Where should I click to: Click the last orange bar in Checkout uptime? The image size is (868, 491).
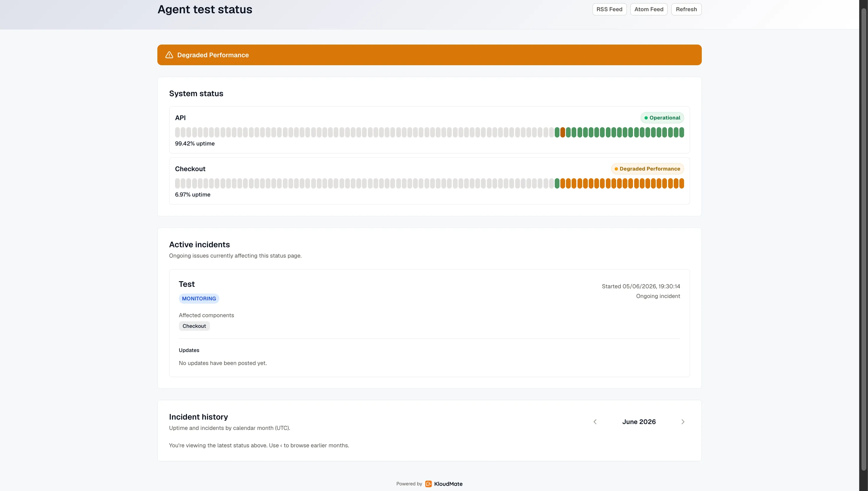tap(681, 183)
